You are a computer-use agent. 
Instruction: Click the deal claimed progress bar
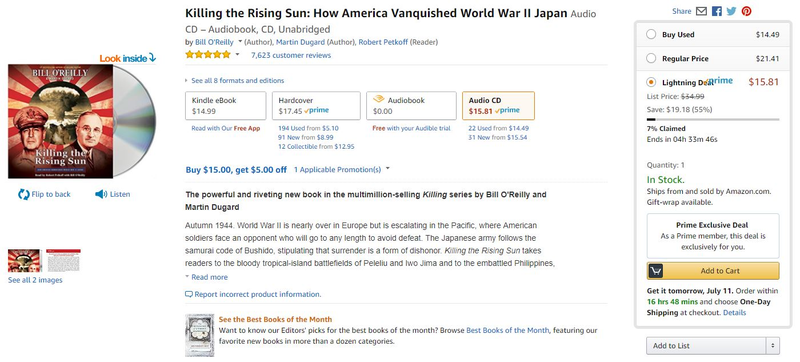point(713,119)
